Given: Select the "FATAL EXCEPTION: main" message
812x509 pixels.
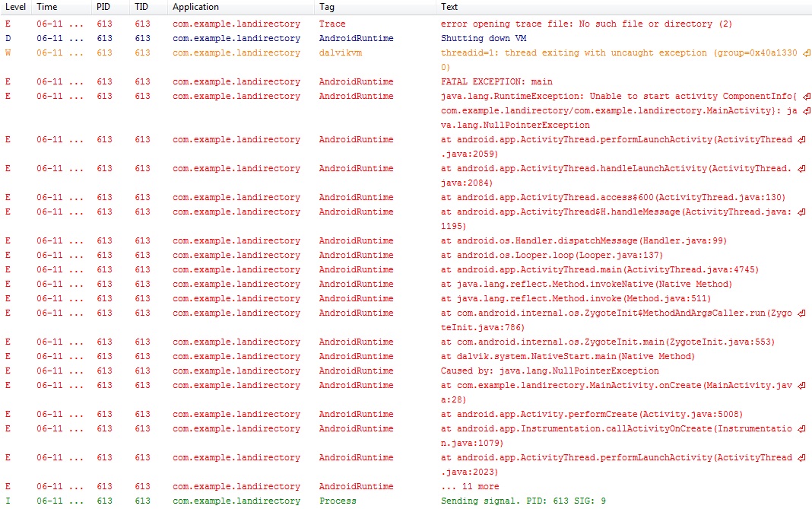Looking at the screenshot, I should (x=496, y=82).
